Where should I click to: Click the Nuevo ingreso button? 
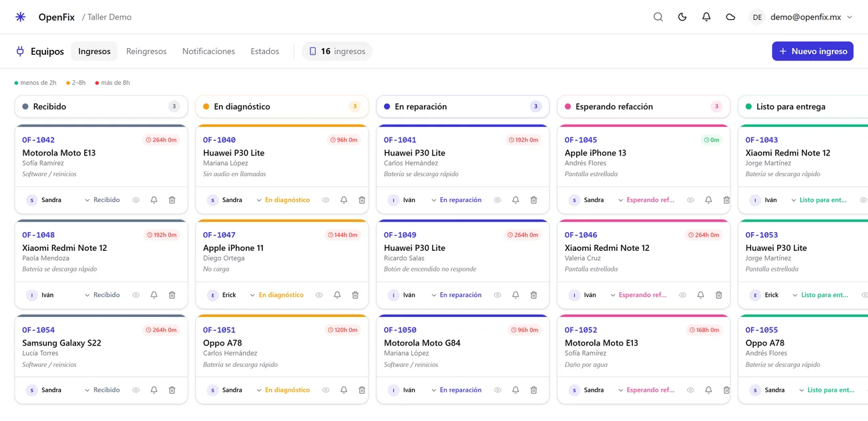[813, 51]
